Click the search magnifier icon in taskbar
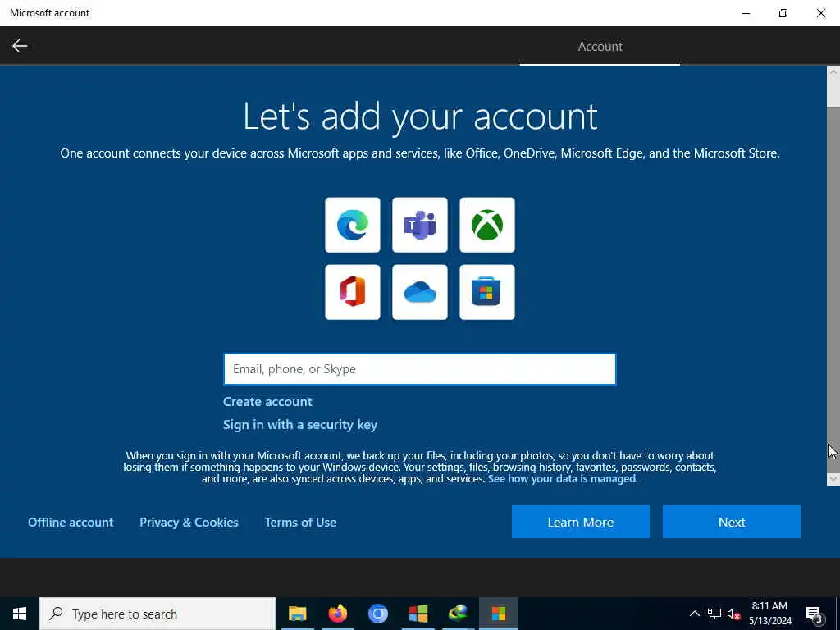 click(x=56, y=614)
